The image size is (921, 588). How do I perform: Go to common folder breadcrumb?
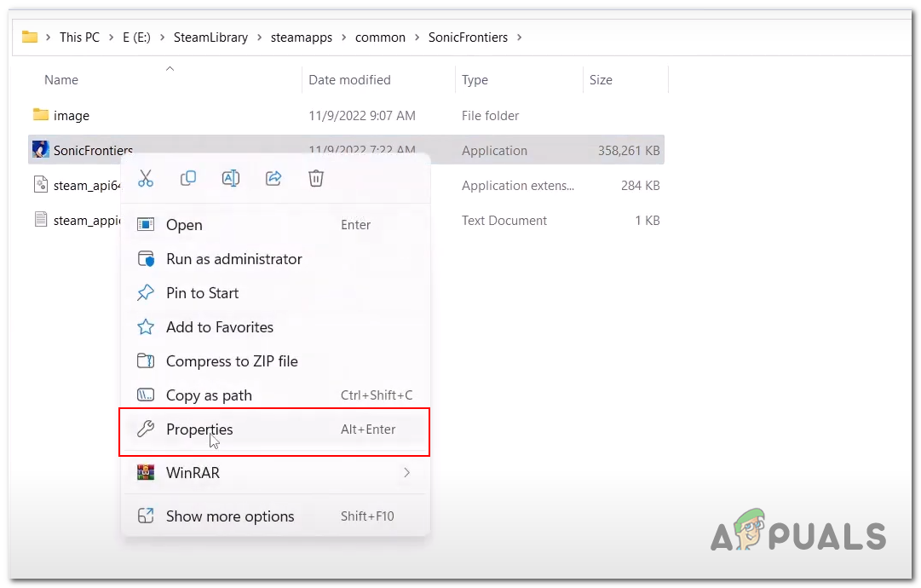point(380,37)
